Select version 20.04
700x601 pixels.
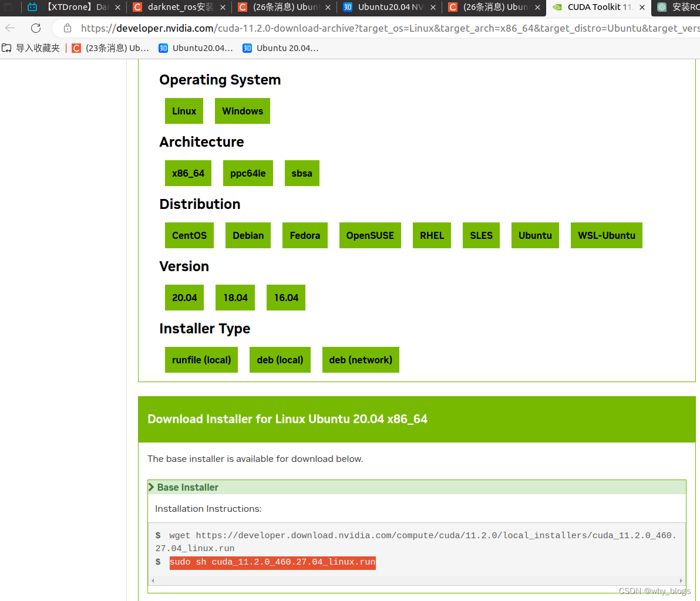pyautogui.click(x=184, y=298)
